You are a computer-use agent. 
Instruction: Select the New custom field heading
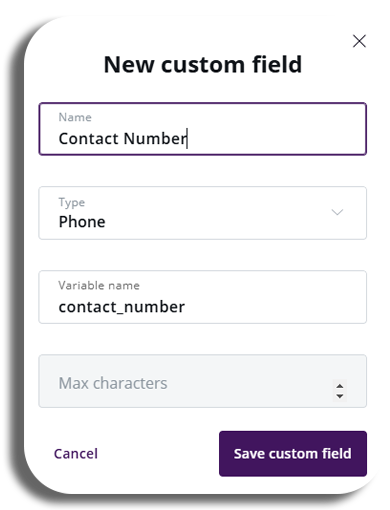(x=203, y=64)
